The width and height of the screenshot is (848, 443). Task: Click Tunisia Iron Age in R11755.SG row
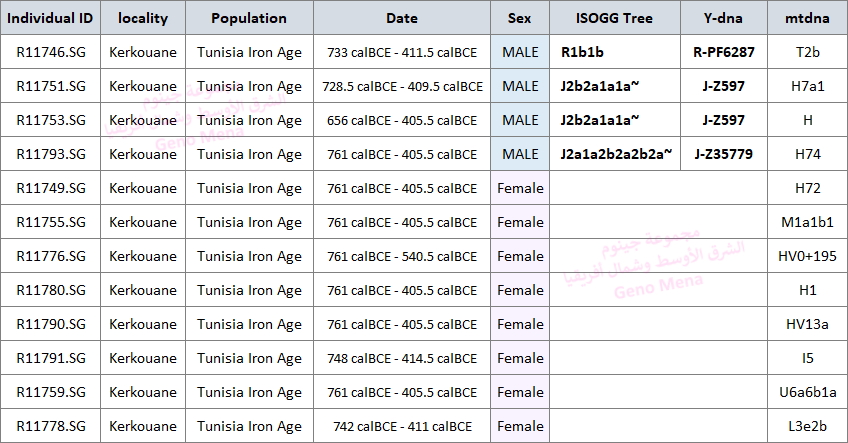[249, 222]
